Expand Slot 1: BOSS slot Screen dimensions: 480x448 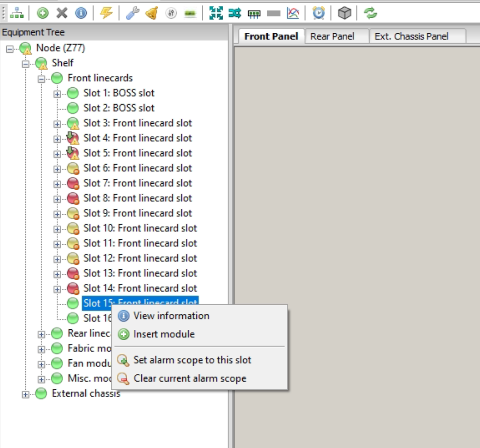point(57,94)
